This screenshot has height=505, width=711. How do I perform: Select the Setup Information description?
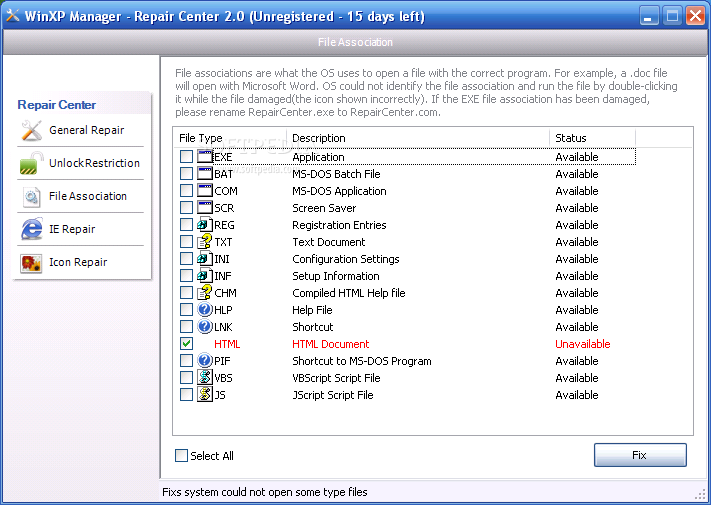coord(336,276)
